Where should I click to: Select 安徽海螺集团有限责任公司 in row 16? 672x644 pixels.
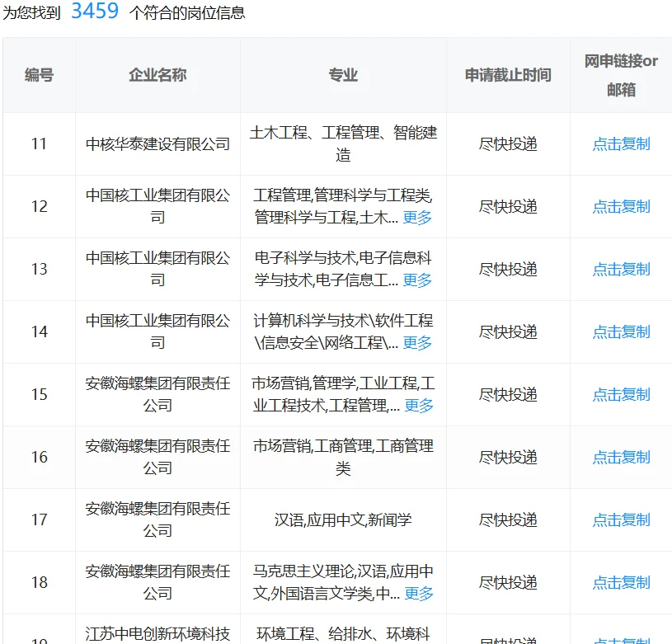(x=157, y=457)
